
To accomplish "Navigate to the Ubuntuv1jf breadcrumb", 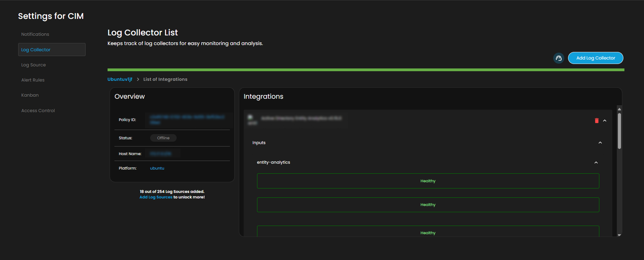I will click(x=120, y=79).
